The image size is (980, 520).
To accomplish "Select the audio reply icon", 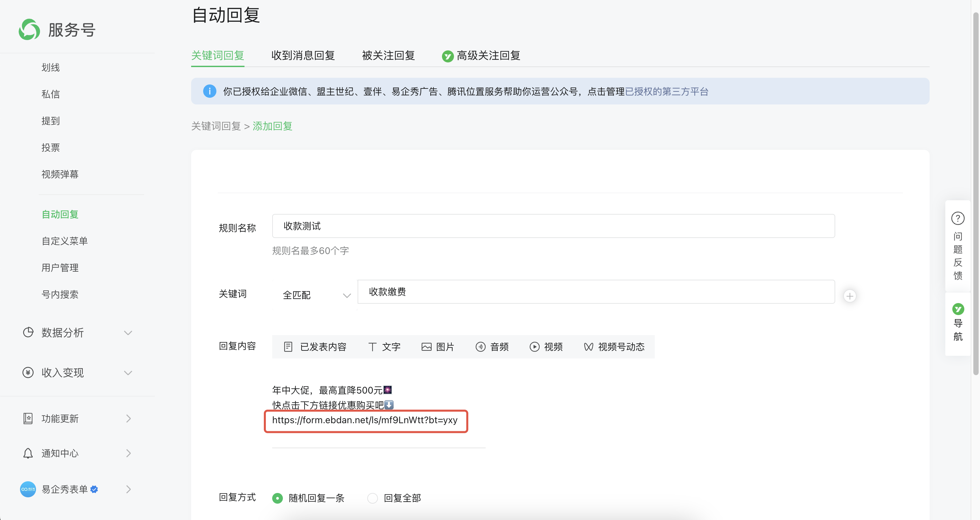I will pos(480,346).
